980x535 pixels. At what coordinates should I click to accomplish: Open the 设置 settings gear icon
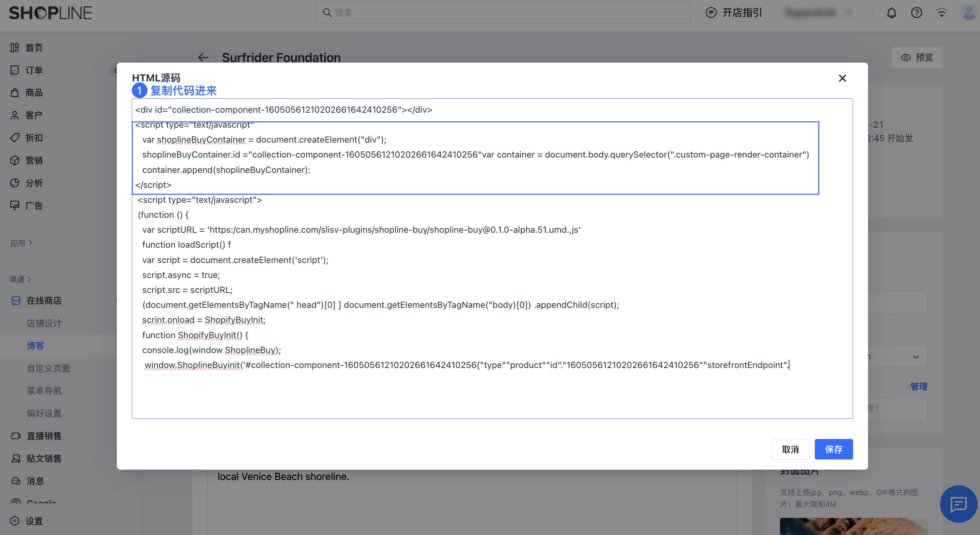pos(15,521)
